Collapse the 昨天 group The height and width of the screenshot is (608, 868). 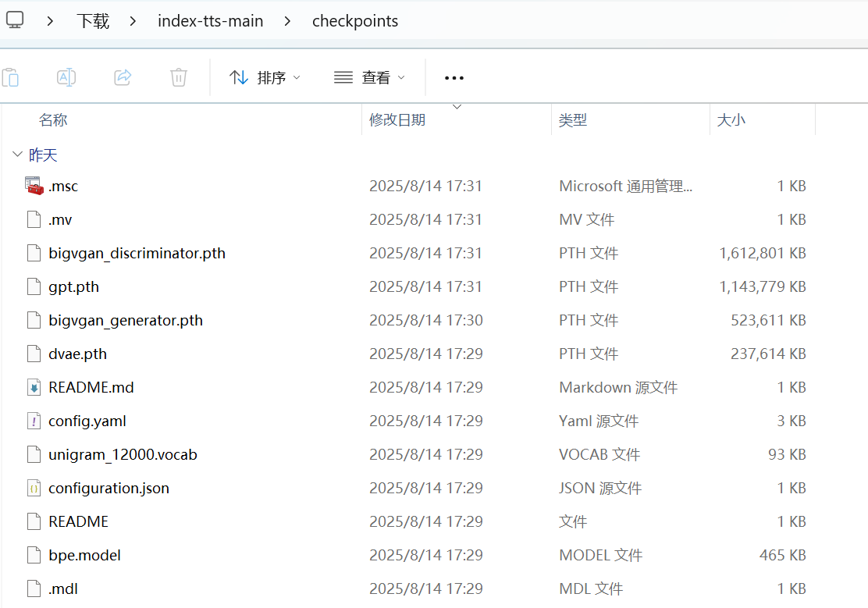[x=17, y=155]
